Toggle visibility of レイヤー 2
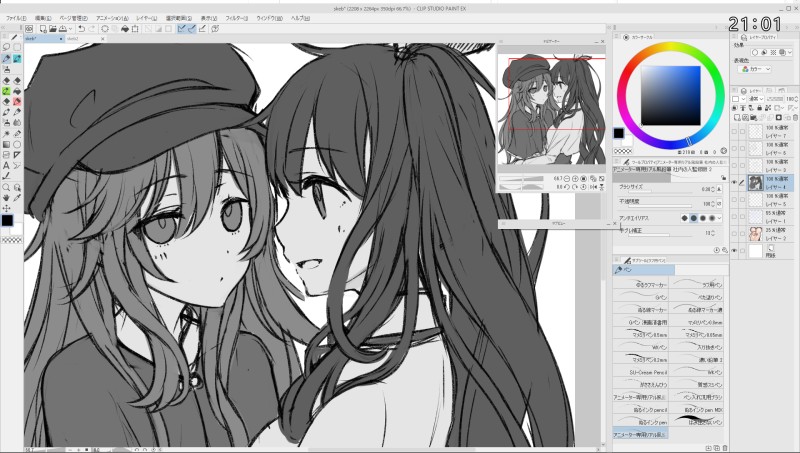Image resolution: width=800 pixels, height=453 pixels. 734,234
